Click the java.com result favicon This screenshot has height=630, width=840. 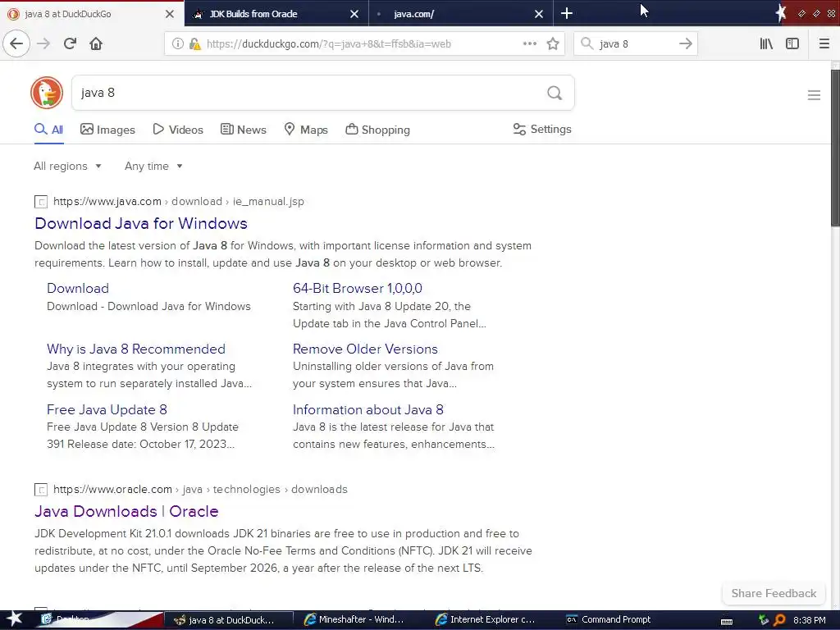tap(41, 202)
